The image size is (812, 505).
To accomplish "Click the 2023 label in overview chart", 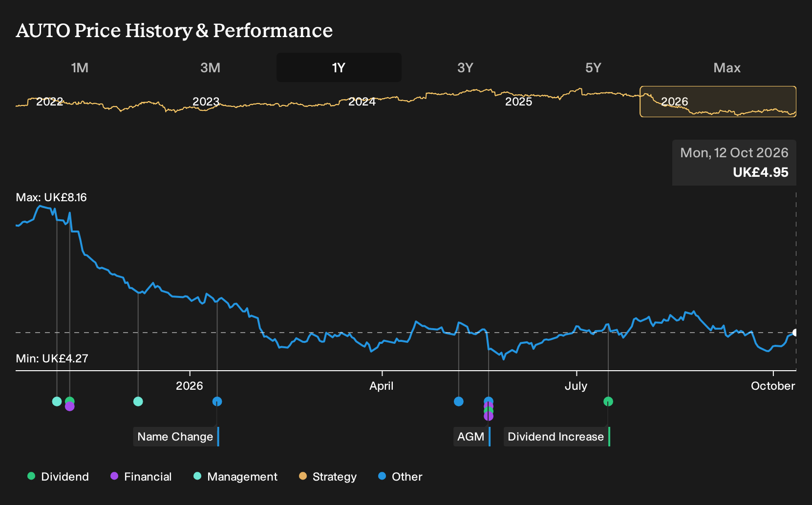I will tap(206, 102).
